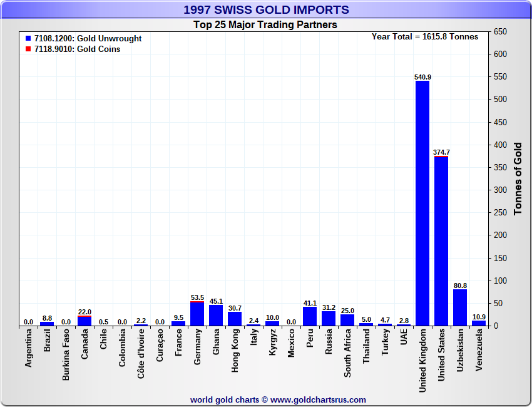Click the 'Mexico' axis label
532x407 pixels.
tap(291, 343)
